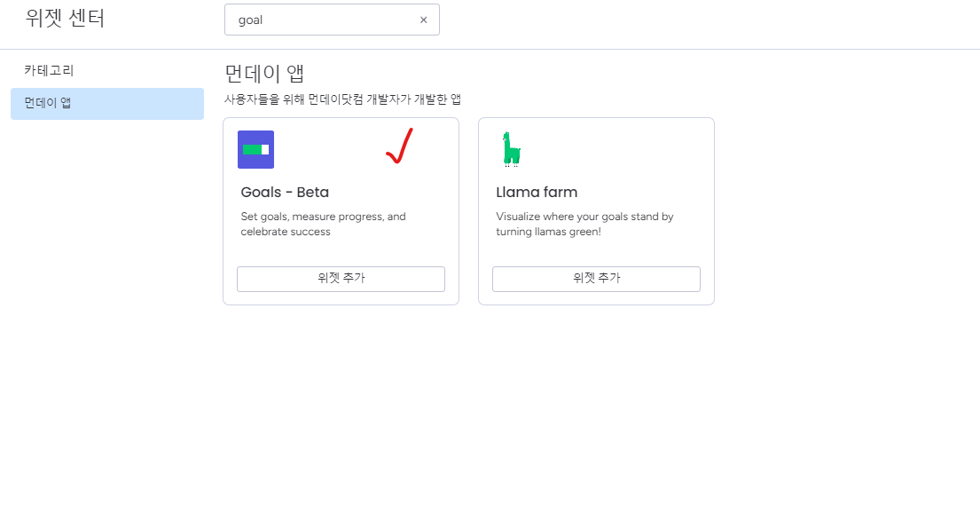Viewport: 980px width, 506px height.
Task: Click the 위젯 센터 page title
Action: [65, 19]
